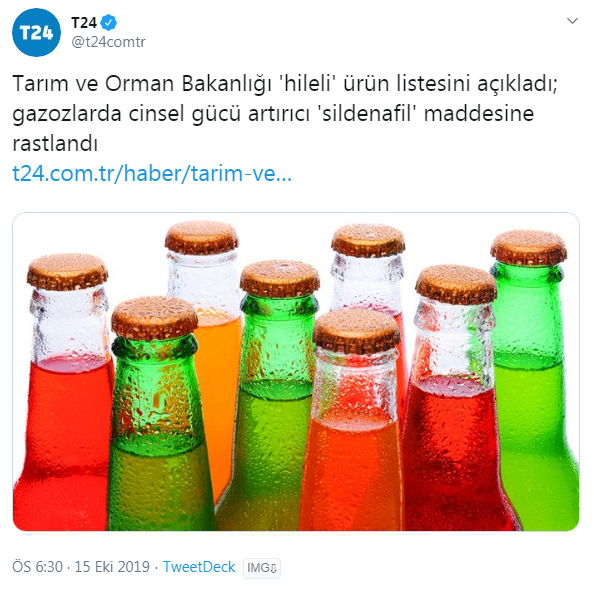This screenshot has height=589, width=594.
Task: Click the word 'hileli' in the tweet
Action: click(308, 83)
